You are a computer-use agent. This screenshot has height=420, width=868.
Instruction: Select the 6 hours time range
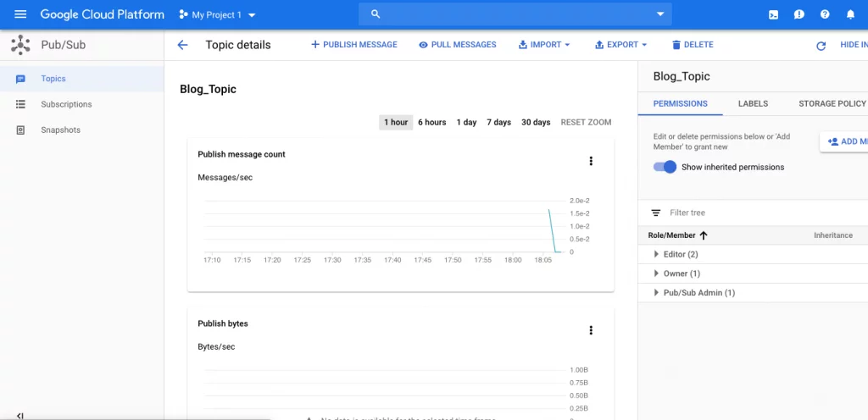[431, 122]
